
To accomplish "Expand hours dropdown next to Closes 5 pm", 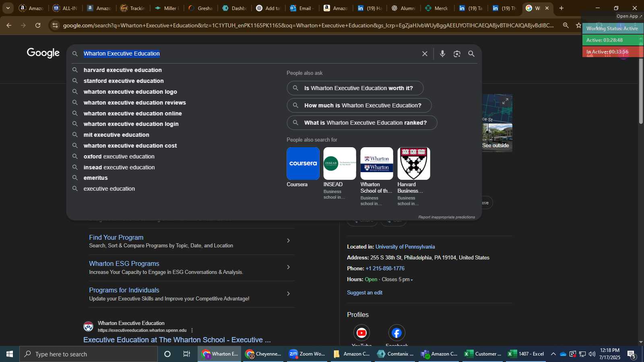I will (x=412, y=280).
